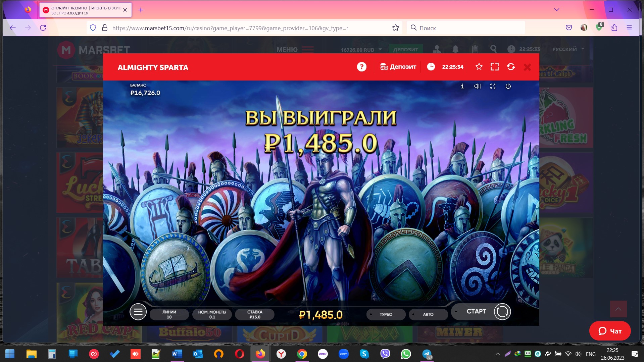644x362 pixels.
Task: Expand game to fullscreen from red header
Action: pos(494,67)
